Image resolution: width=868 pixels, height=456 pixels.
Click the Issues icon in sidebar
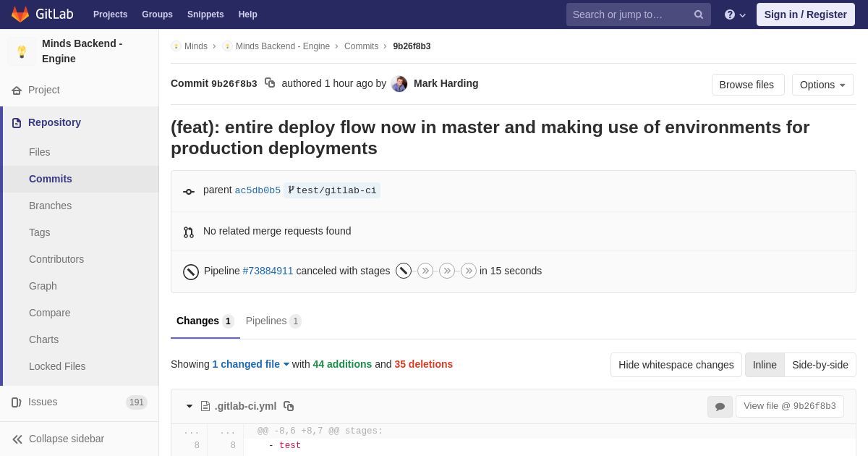(x=17, y=402)
